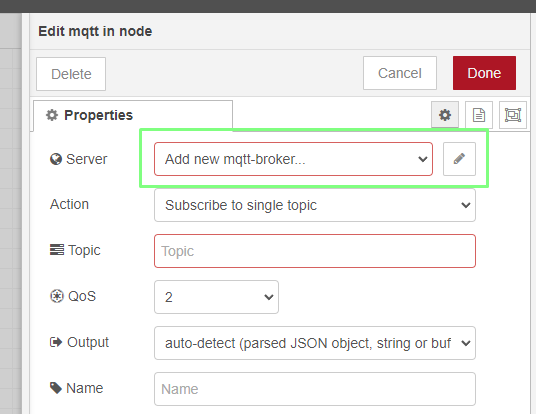Expand the Server 'Add new mqtt-broker...' dropdown

(x=293, y=159)
